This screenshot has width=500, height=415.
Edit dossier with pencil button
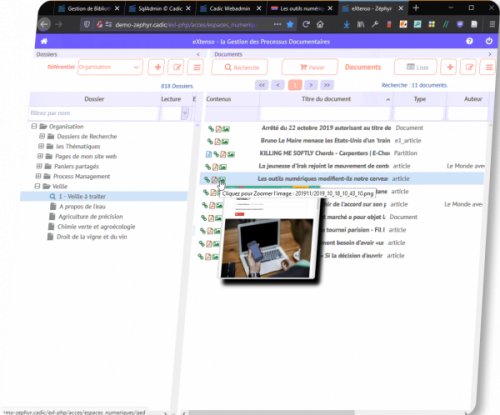(x=177, y=67)
